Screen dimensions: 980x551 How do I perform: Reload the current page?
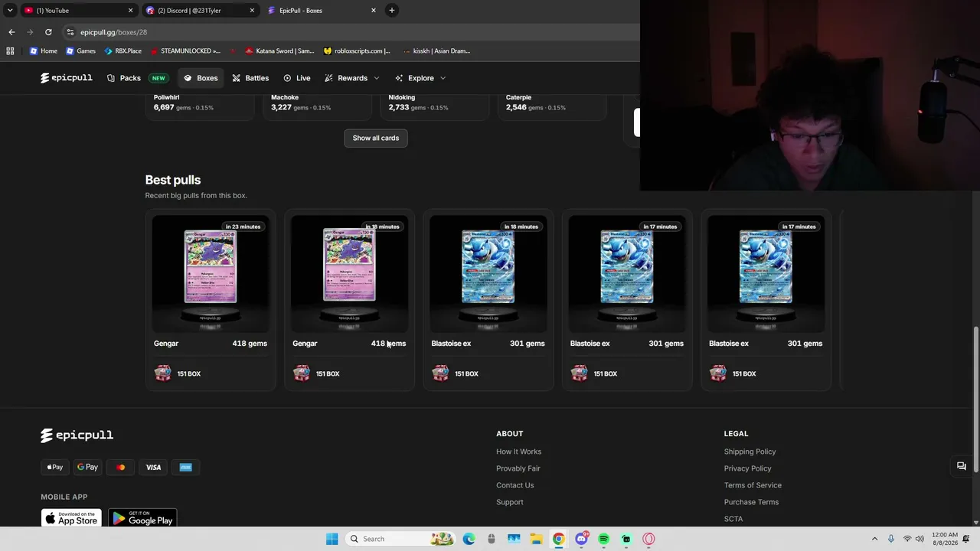(48, 32)
